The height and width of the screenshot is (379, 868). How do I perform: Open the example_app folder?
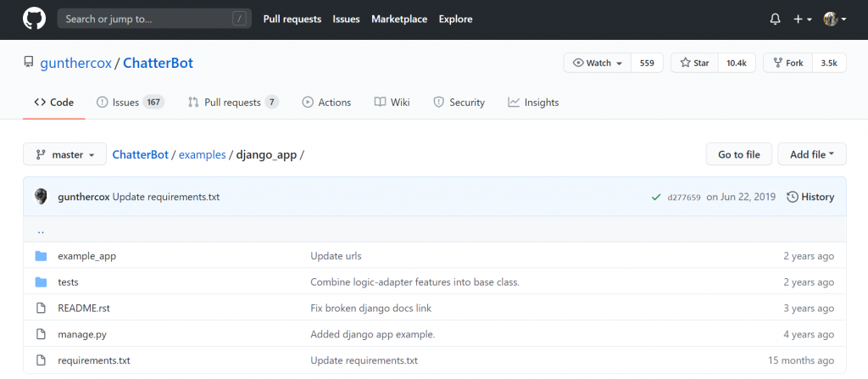pyautogui.click(x=87, y=256)
